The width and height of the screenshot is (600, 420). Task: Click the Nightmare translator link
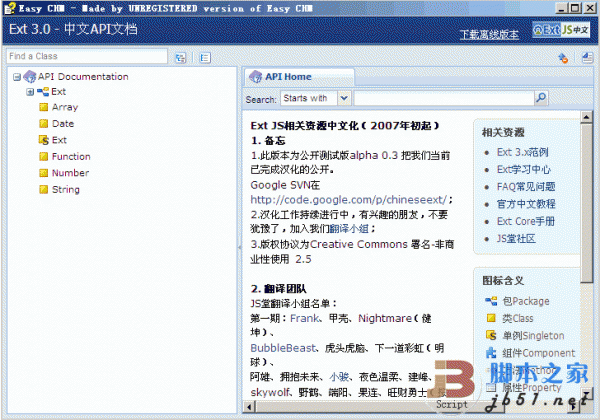385,318
